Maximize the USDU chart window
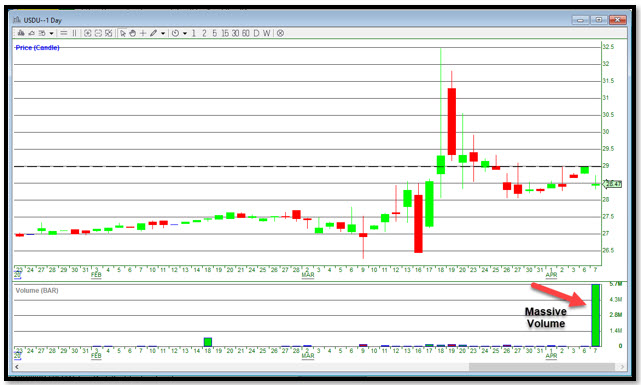The height and width of the screenshot is (385, 641). (599, 20)
